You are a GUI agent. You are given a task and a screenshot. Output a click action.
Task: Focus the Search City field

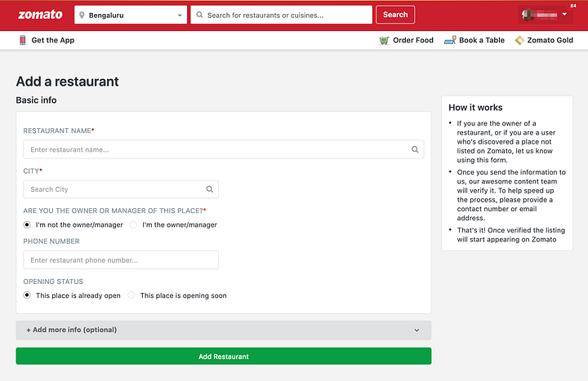coord(121,189)
